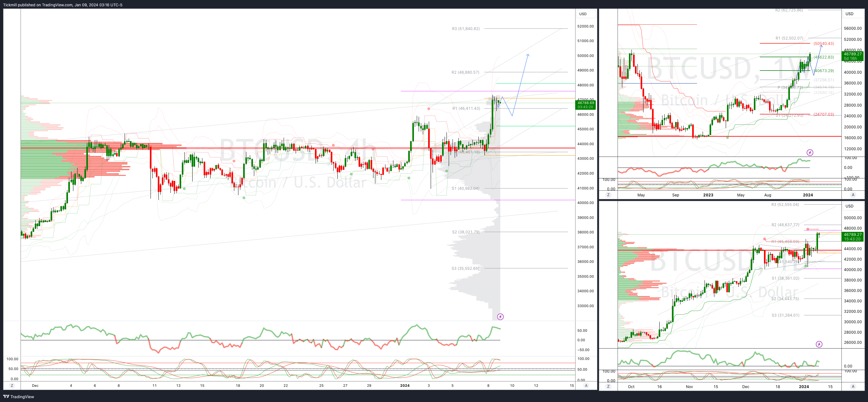Click the 56000.00 price on the weekly price scale

tap(853, 28)
